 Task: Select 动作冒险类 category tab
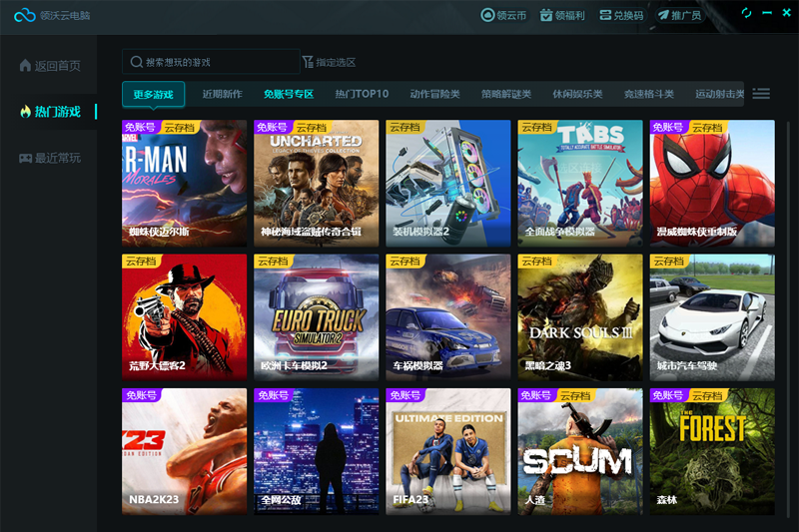pos(434,95)
